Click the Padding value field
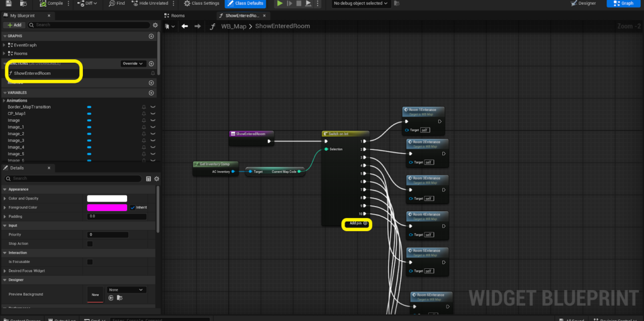Image resolution: width=644 pixels, height=321 pixels. (x=117, y=216)
